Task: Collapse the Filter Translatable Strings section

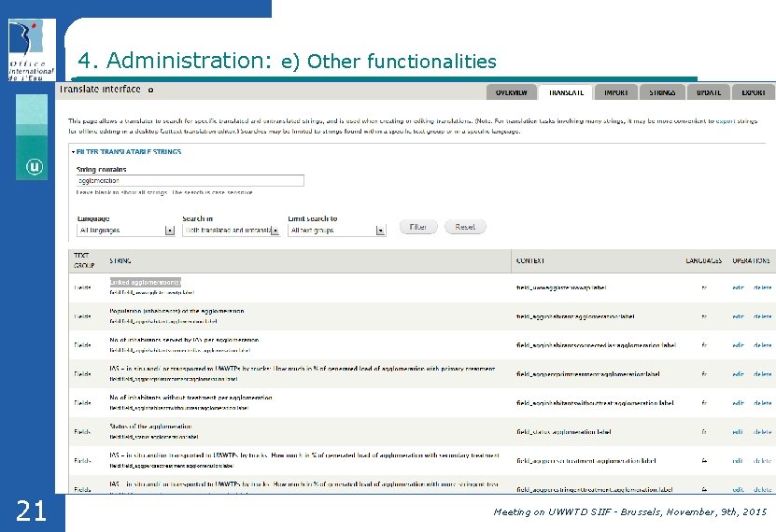Action: [x=129, y=152]
